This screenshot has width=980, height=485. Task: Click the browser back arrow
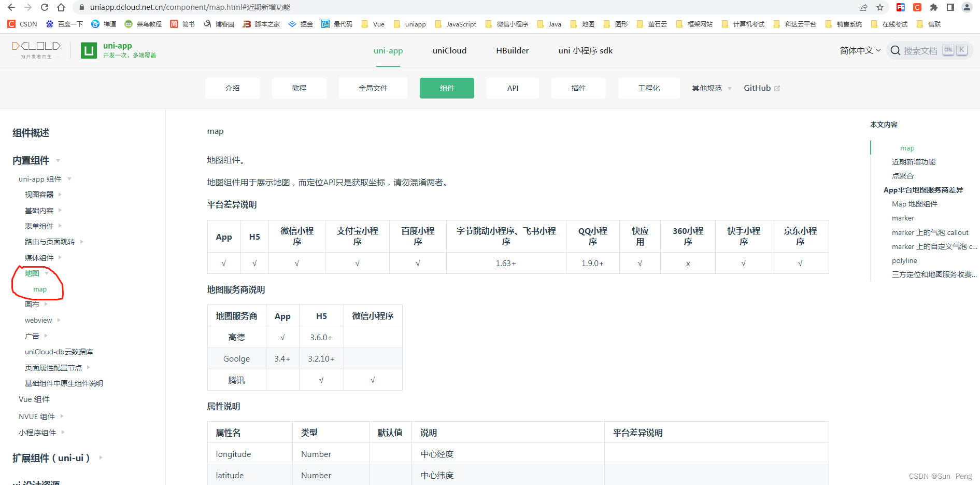[11, 7]
